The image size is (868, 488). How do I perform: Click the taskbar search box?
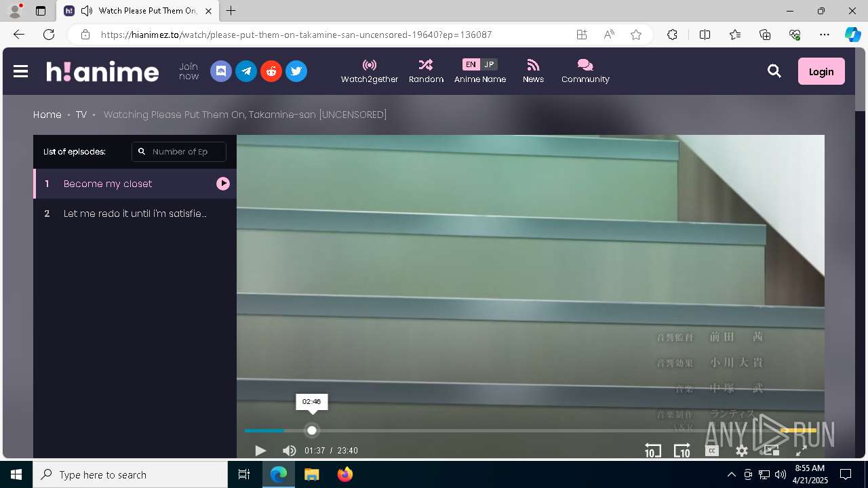(130, 474)
